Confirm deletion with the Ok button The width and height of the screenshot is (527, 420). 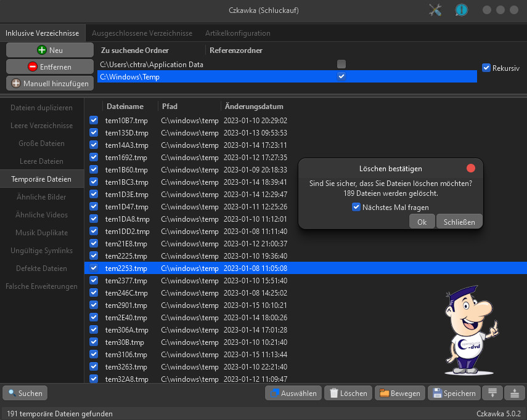coord(422,222)
